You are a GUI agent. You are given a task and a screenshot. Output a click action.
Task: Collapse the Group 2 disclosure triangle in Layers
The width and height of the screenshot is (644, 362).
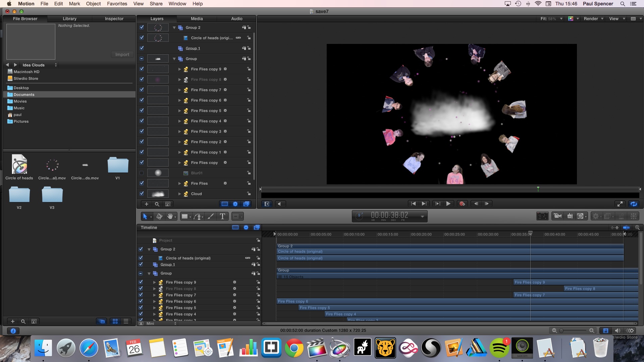point(174,28)
